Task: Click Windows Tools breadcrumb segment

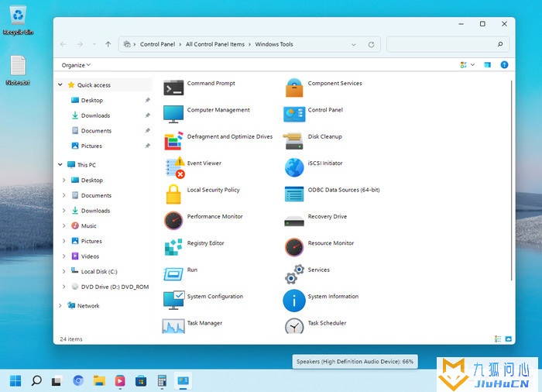Action: [274, 44]
